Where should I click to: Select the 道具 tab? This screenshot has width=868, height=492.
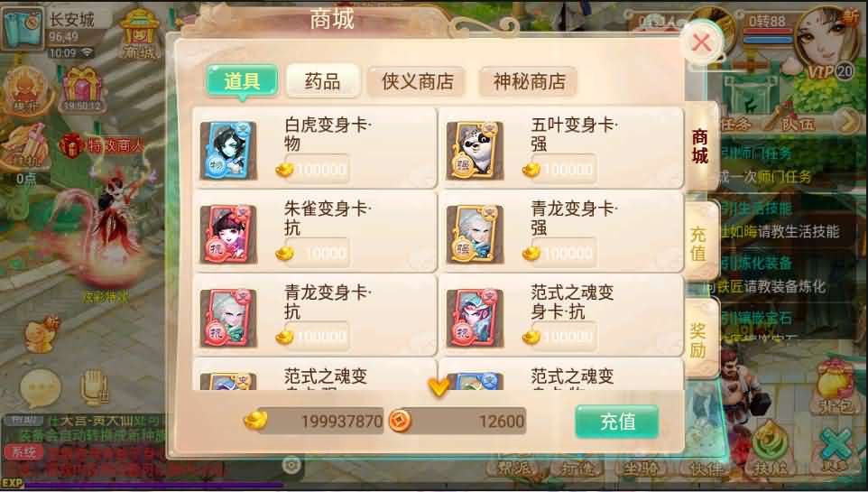pyautogui.click(x=242, y=81)
